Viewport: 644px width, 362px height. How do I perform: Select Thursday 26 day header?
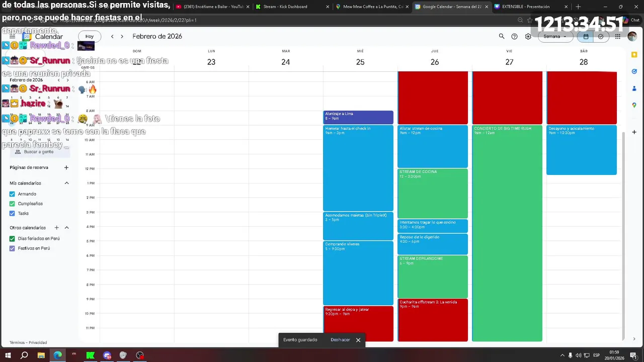435,62
